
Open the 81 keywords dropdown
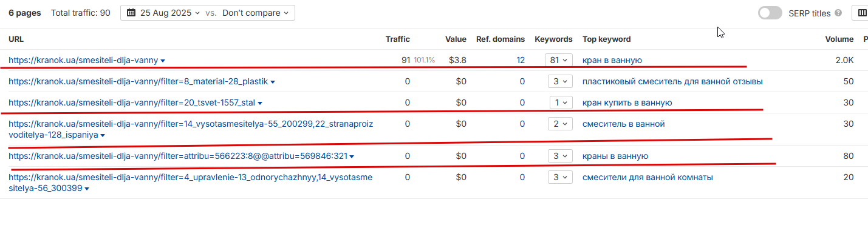pyautogui.click(x=558, y=60)
